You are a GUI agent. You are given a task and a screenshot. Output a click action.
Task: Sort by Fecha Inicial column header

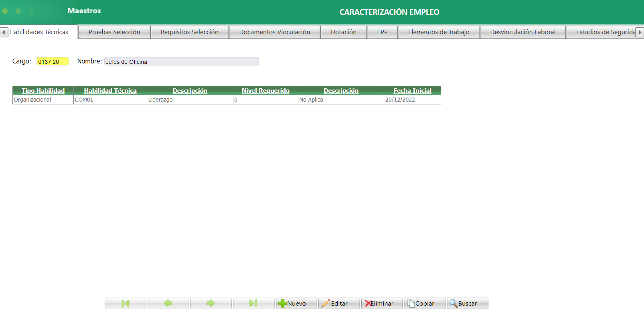pyautogui.click(x=412, y=91)
